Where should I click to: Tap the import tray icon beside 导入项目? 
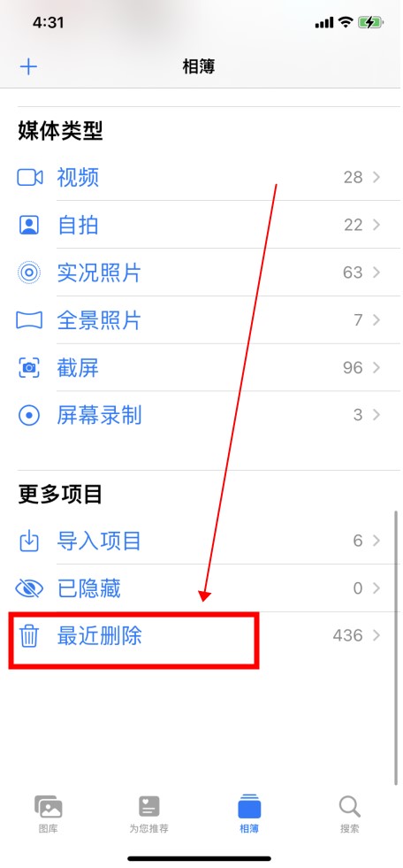pos(29,541)
